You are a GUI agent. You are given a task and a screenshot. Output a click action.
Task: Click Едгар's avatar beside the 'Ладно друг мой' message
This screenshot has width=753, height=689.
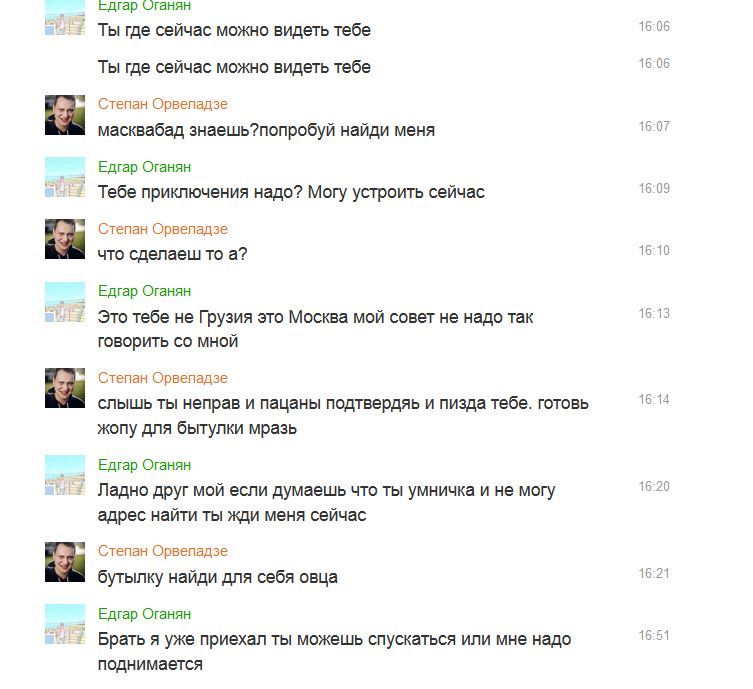65,475
